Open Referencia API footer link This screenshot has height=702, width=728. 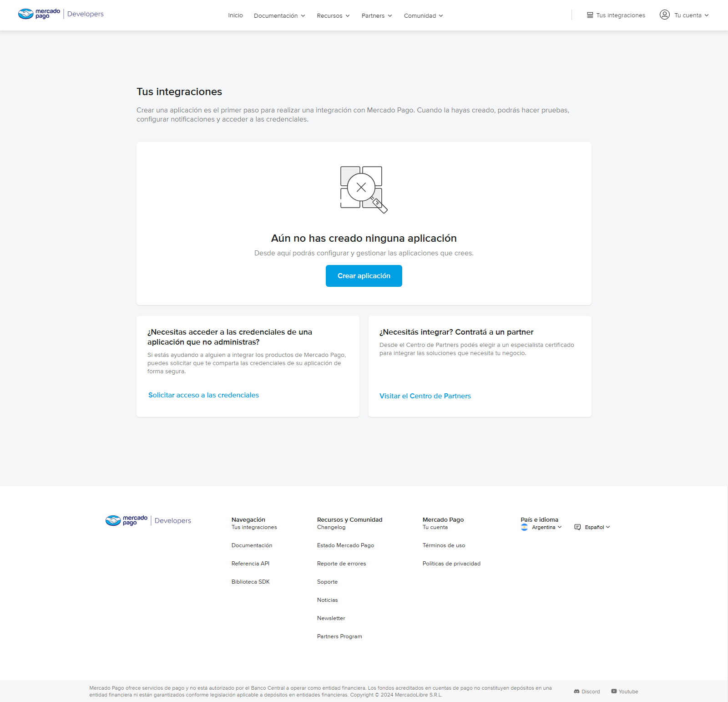coord(250,564)
